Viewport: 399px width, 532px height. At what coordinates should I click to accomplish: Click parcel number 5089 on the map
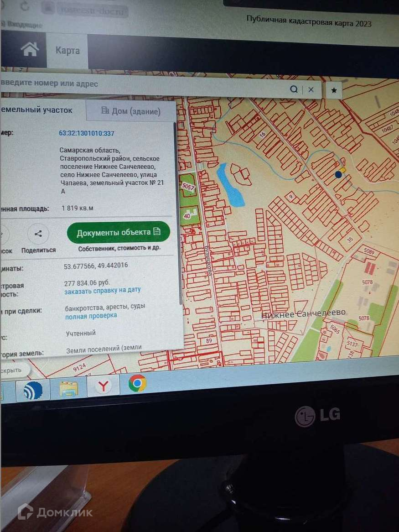[368, 251]
